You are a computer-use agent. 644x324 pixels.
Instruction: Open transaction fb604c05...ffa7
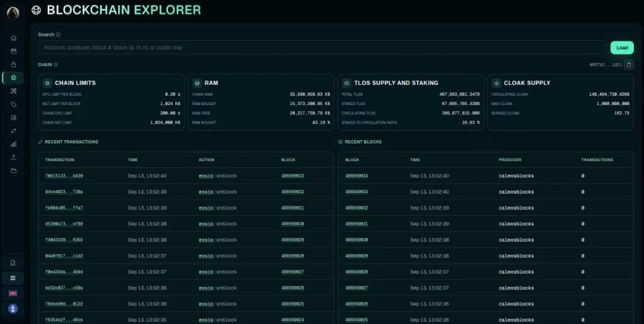click(x=64, y=208)
